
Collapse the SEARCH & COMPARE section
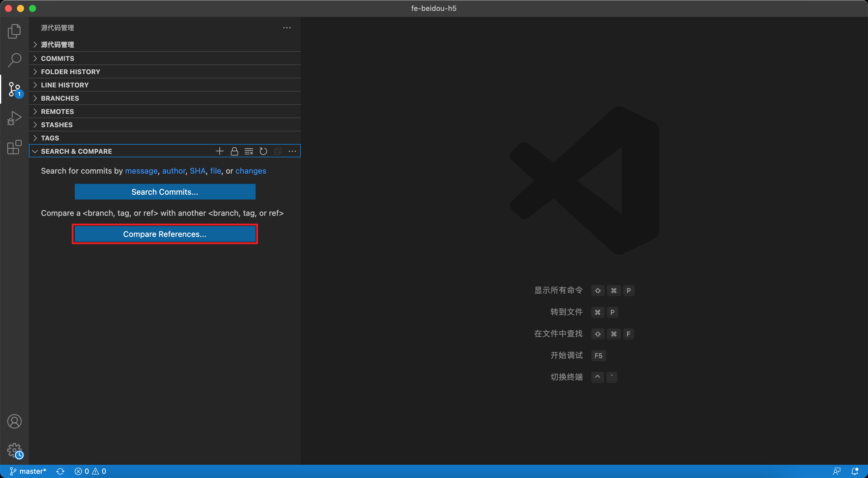coord(76,151)
